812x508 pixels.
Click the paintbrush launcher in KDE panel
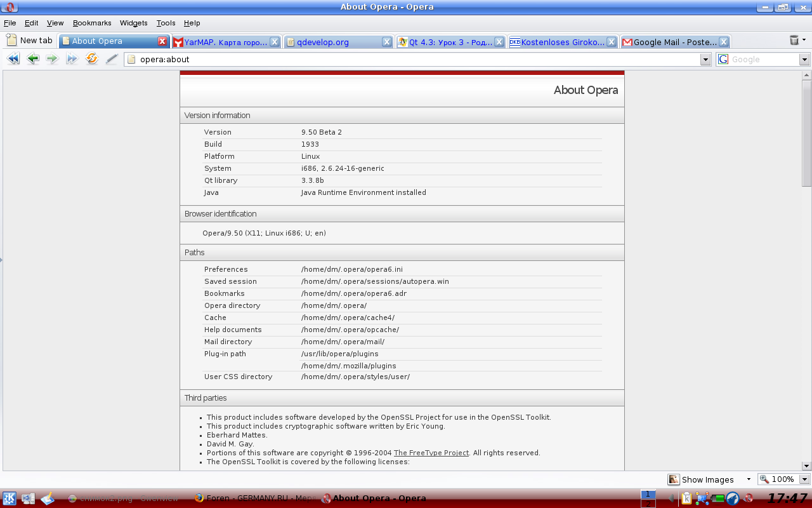pos(48,498)
